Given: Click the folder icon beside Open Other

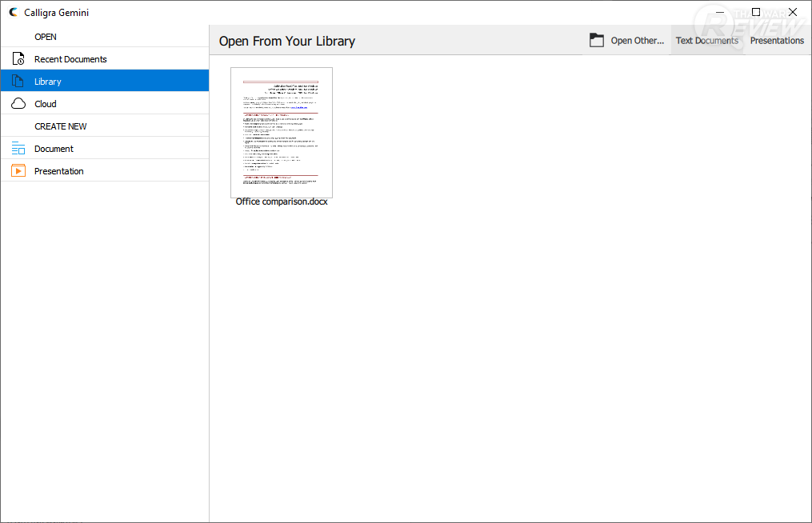Looking at the screenshot, I should 597,41.
